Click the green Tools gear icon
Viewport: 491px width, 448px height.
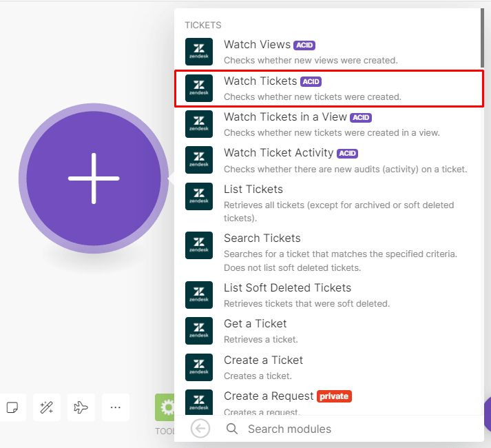coord(165,407)
